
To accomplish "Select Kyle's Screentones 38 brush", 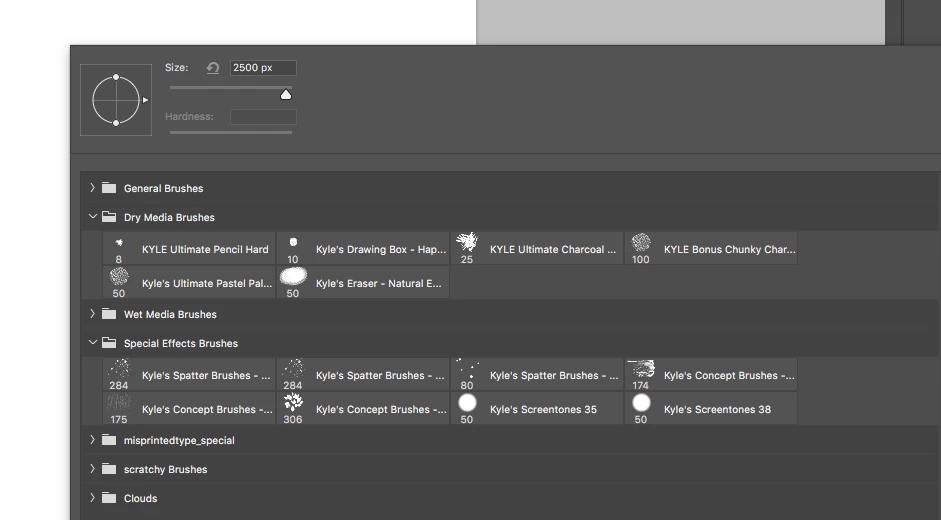I will [711, 409].
